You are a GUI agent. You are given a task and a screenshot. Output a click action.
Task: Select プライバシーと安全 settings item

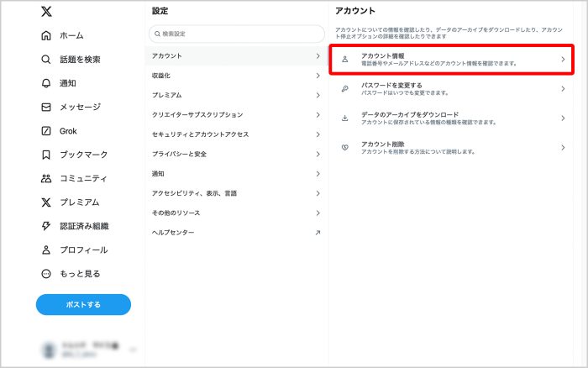pos(235,154)
